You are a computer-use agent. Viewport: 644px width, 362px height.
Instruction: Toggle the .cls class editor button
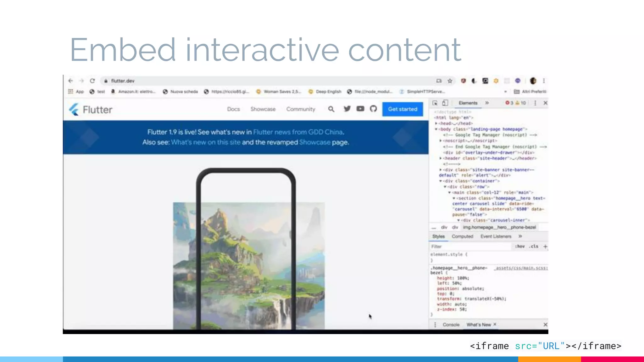click(x=534, y=246)
